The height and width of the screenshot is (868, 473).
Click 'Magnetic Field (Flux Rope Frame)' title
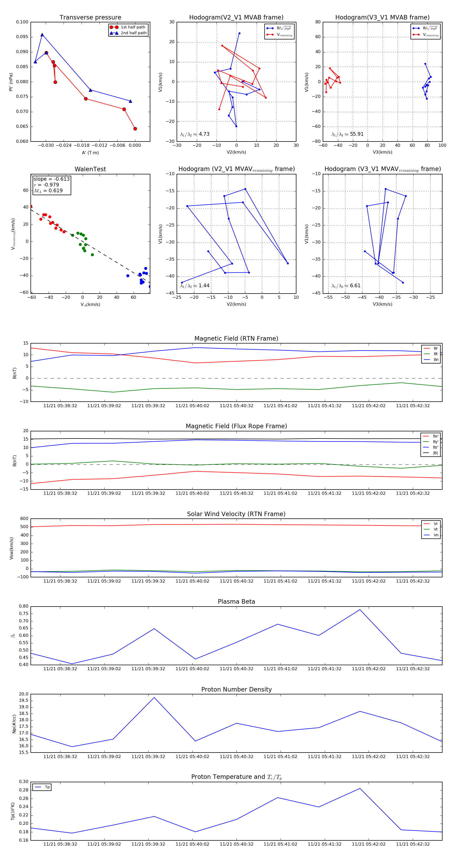point(236,426)
